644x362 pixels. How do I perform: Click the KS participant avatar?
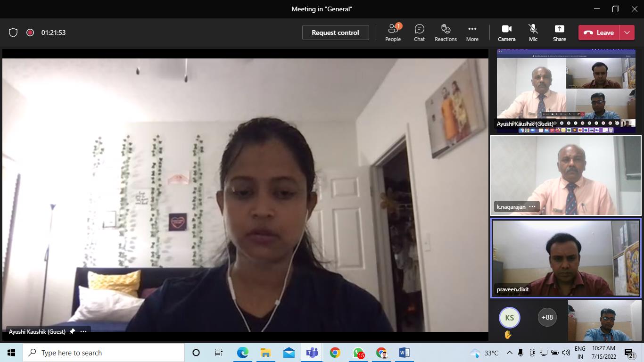509,317
